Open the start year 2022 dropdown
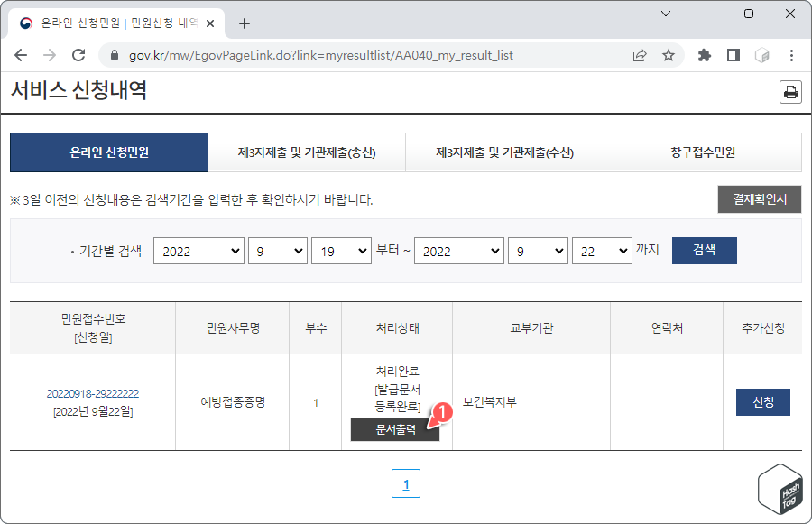 [x=198, y=251]
